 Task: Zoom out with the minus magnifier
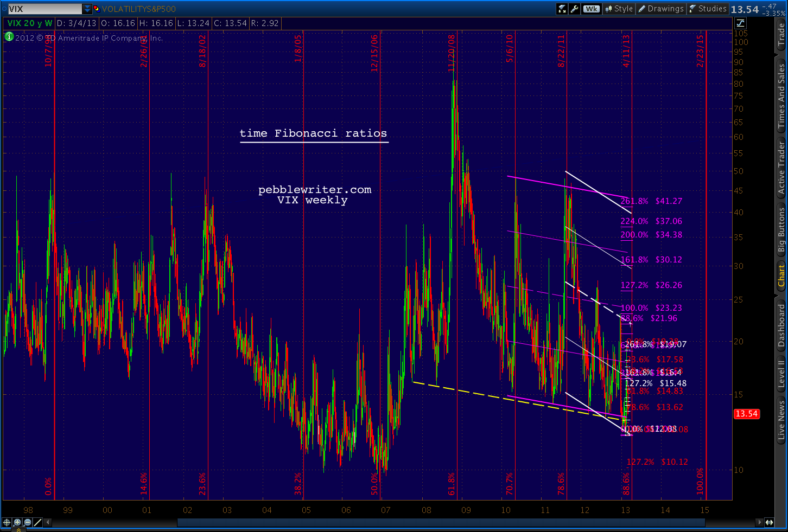(x=28, y=522)
